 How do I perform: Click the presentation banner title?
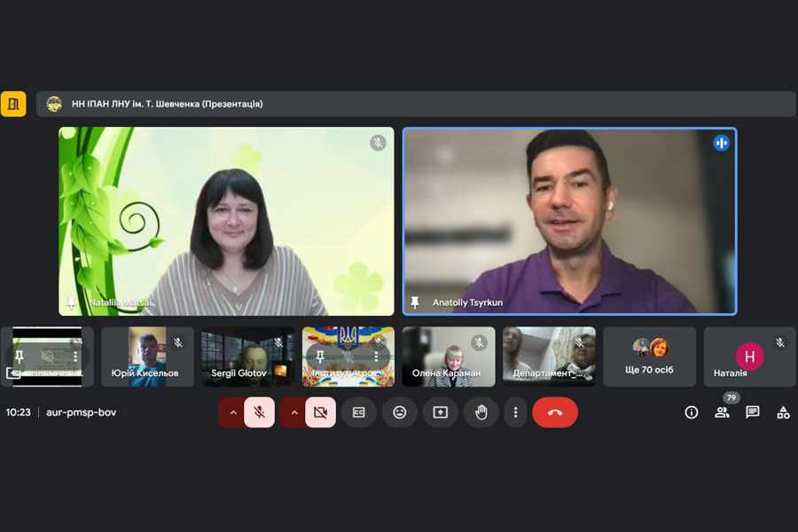pos(167,104)
